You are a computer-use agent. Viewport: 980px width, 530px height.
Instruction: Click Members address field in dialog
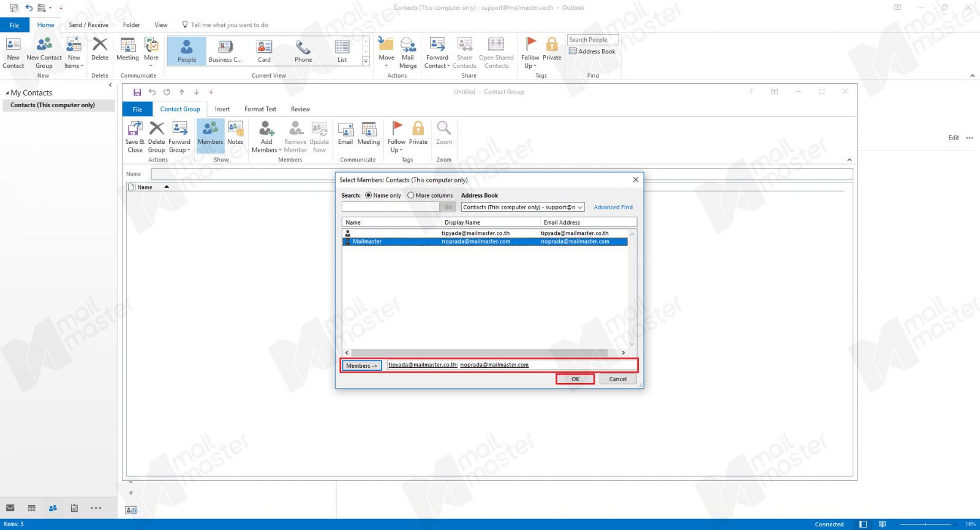[511, 365]
